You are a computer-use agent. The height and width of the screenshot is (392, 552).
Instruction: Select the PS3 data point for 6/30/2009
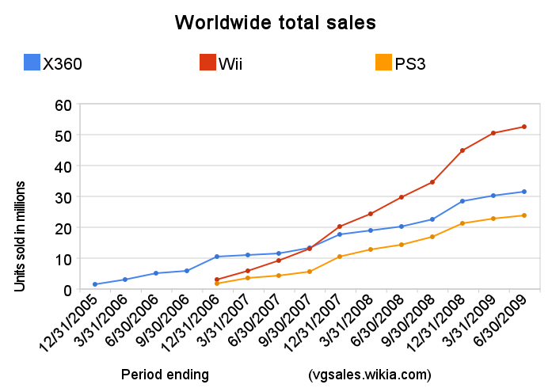[x=524, y=215]
